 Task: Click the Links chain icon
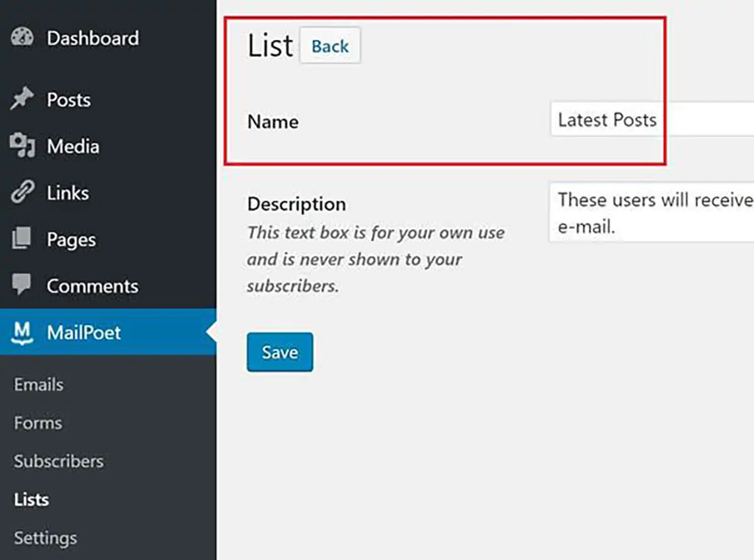pyautogui.click(x=22, y=193)
